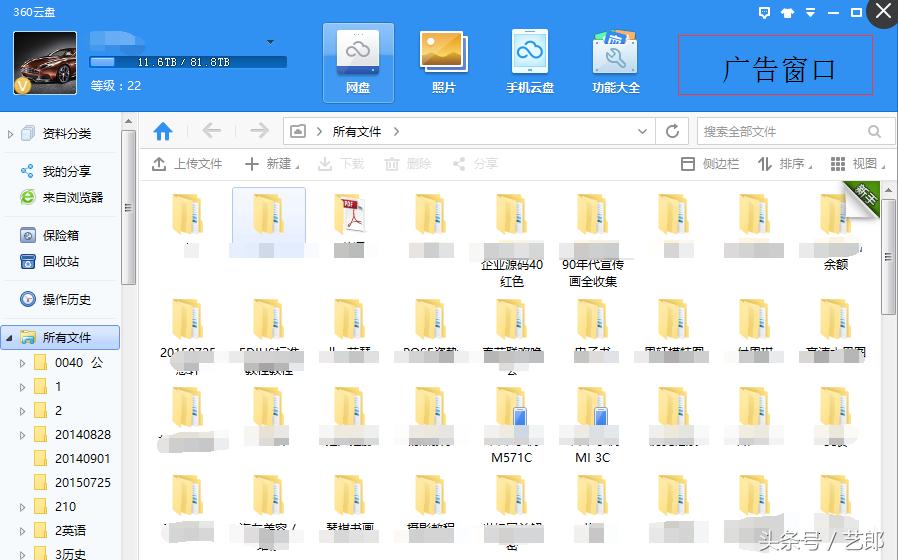The width and height of the screenshot is (898, 560).
Task: Open the 功能大全 tools tab
Action: point(616,62)
